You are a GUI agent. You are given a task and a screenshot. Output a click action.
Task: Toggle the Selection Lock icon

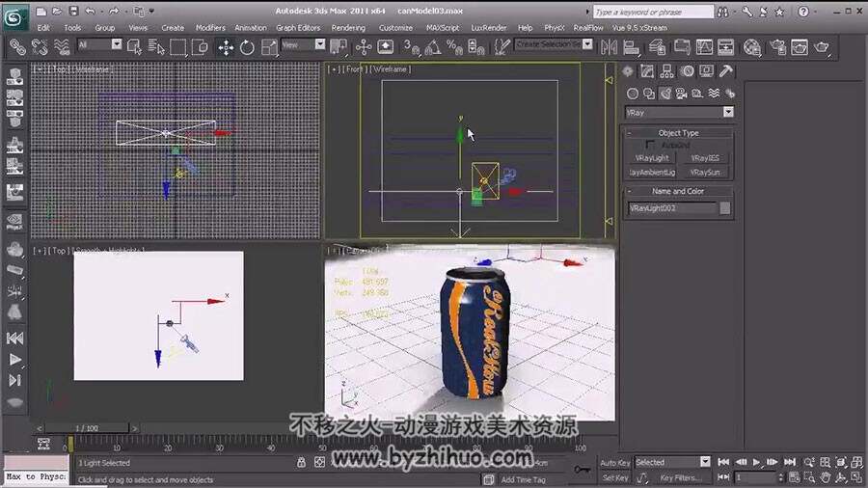301,462
